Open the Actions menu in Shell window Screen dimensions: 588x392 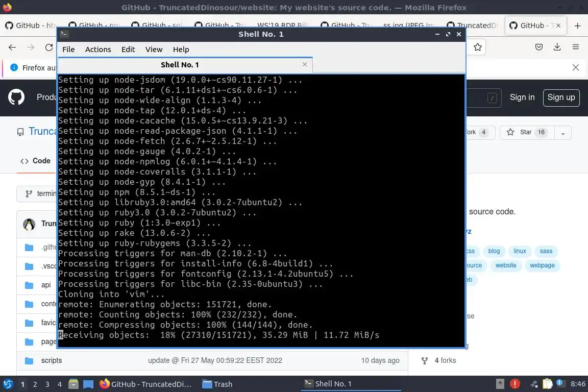pyautogui.click(x=98, y=50)
